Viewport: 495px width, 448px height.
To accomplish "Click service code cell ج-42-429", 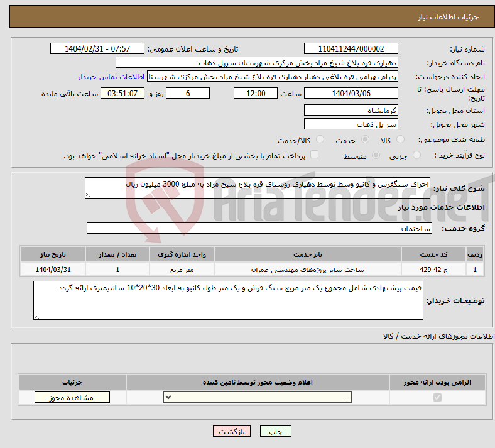I will (434, 270).
